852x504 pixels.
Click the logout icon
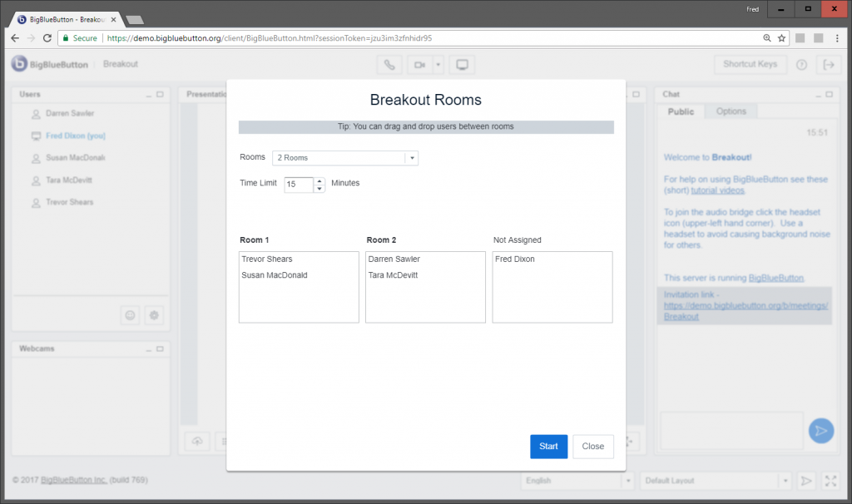[x=829, y=65]
